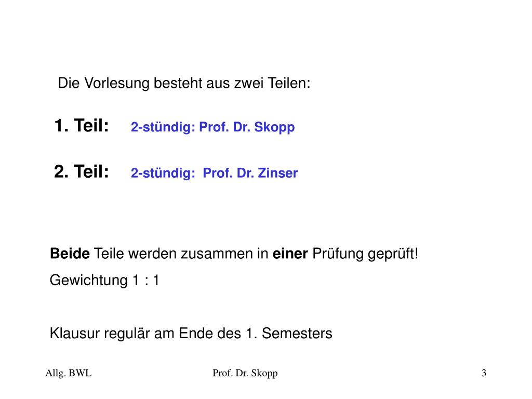This screenshot has height=399, width=532.
Task: Select the '1. Teil:' label
Action: coord(82,126)
